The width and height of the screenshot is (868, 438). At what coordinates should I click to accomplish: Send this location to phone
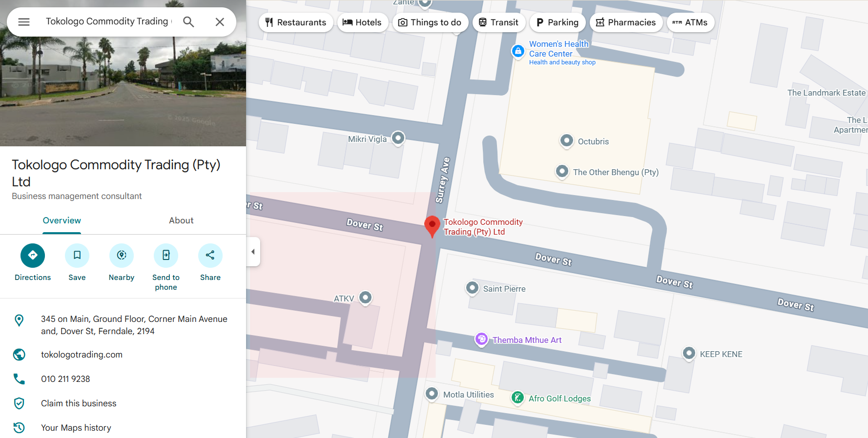coord(166,256)
